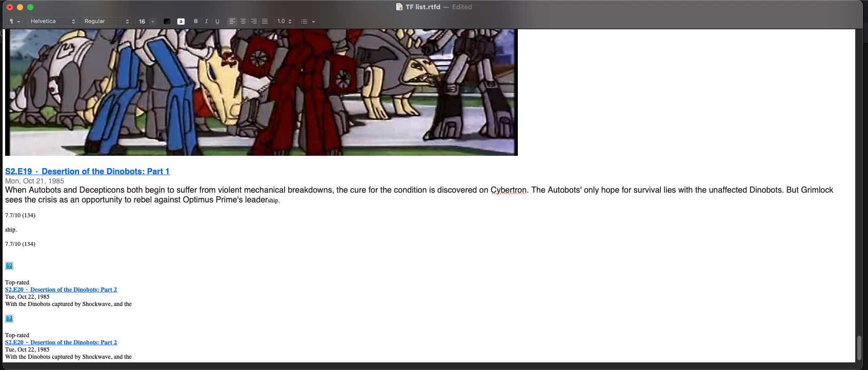Minimize the TextEdit window
The height and width of the screenshot is (370, 868).
[20, 7]
